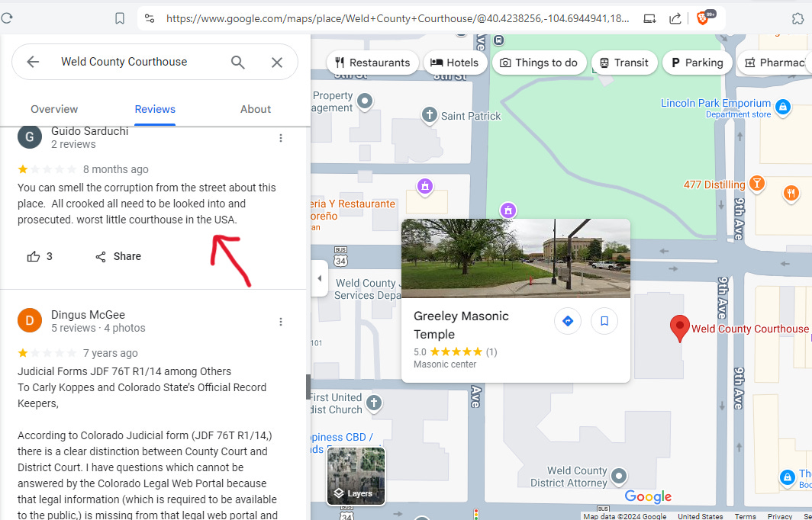Switch to the Overview tab
812x520 pixels.
click(x=54, y=109)
